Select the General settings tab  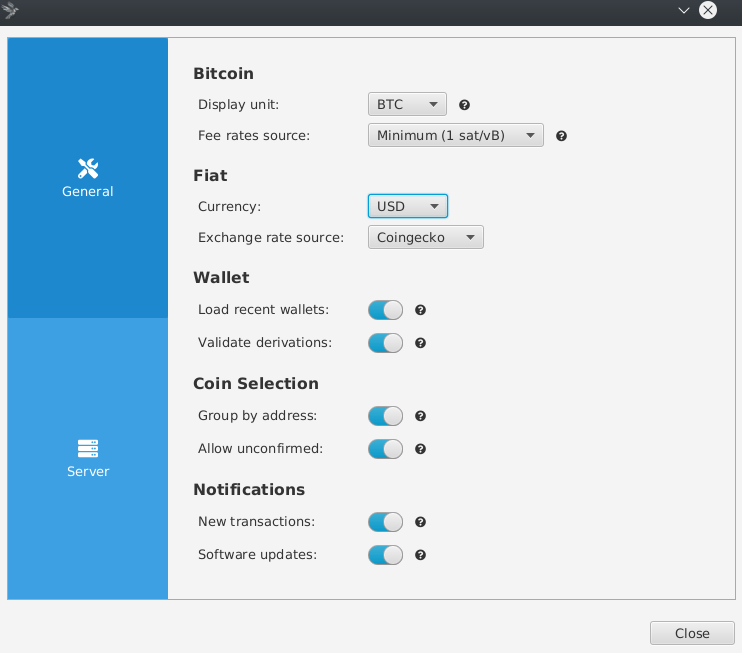tap(88, 178)
